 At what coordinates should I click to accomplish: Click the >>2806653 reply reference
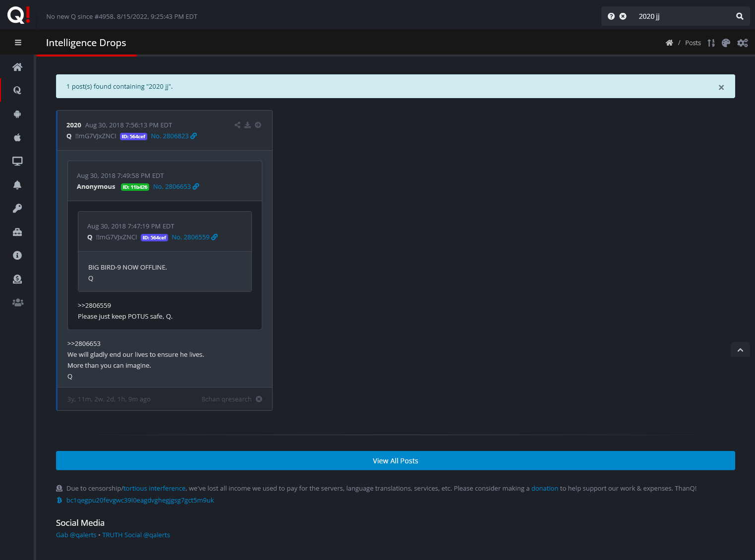coord(84,343)
